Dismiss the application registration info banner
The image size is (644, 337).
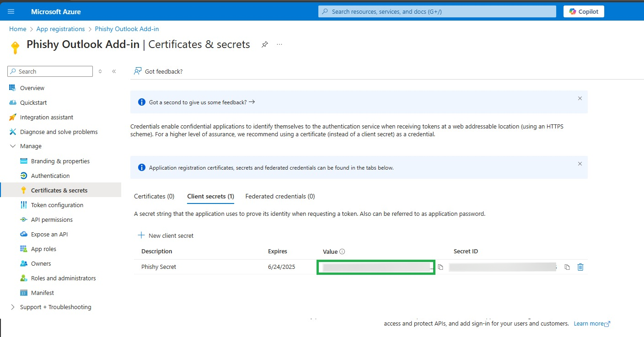pyautogui.click(x=580, y=164)
